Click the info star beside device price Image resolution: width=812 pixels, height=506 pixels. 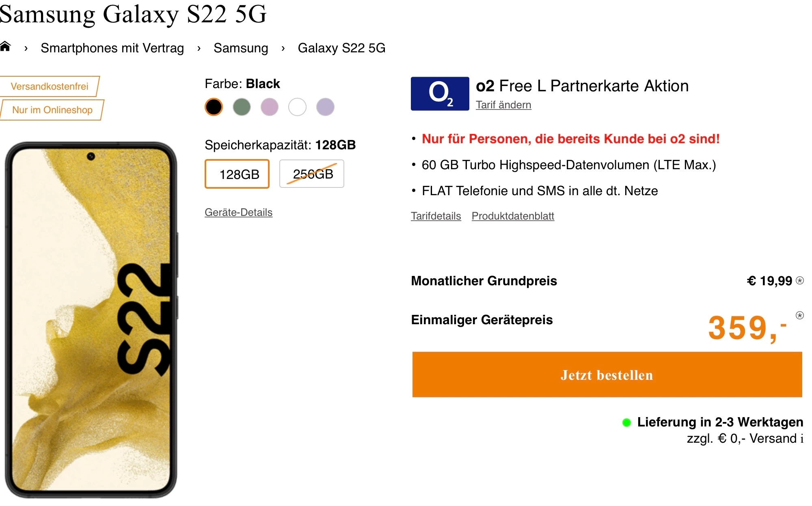(x=799, y=315)
